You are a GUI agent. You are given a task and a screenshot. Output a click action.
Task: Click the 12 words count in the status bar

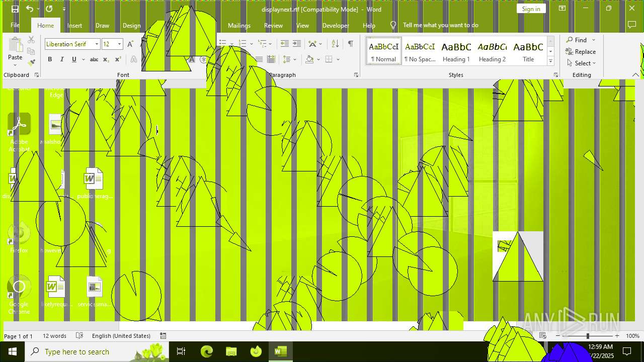click(x=54, y=336)
